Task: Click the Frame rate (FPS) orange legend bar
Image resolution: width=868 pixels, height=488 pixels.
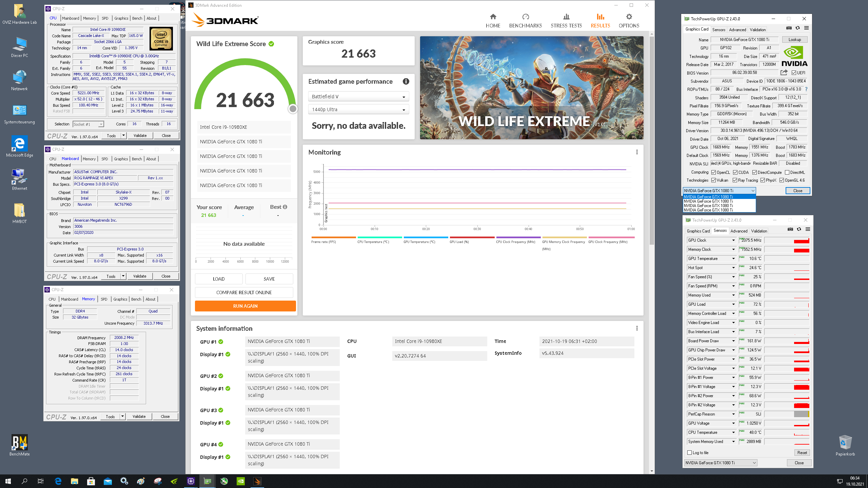Action: pos(334,238)
